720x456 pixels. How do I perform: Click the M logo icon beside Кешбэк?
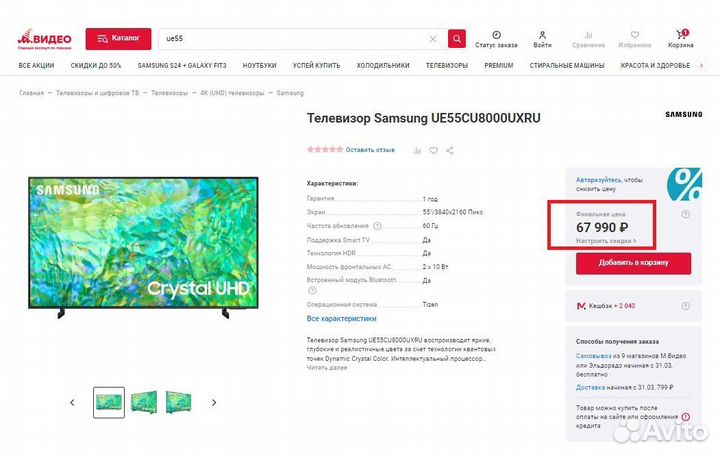581,306
